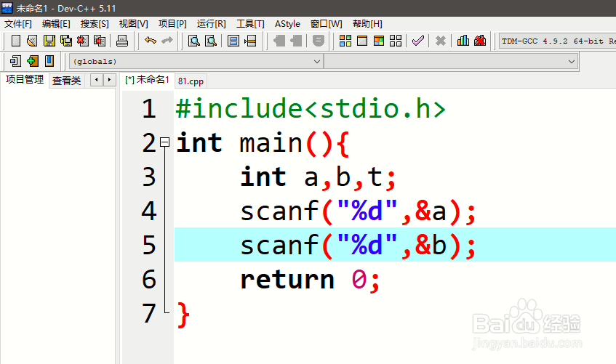The height and width of the screenshot is (364, 616).
Task: Switch to the 81.cpp editor tab
Action: click(x=191, y=81)
